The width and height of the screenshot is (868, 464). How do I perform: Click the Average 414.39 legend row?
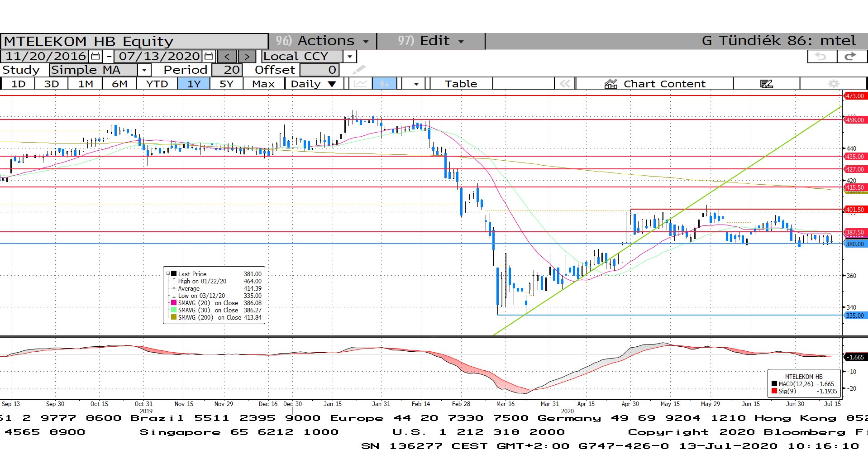click(x=216, y=288)
